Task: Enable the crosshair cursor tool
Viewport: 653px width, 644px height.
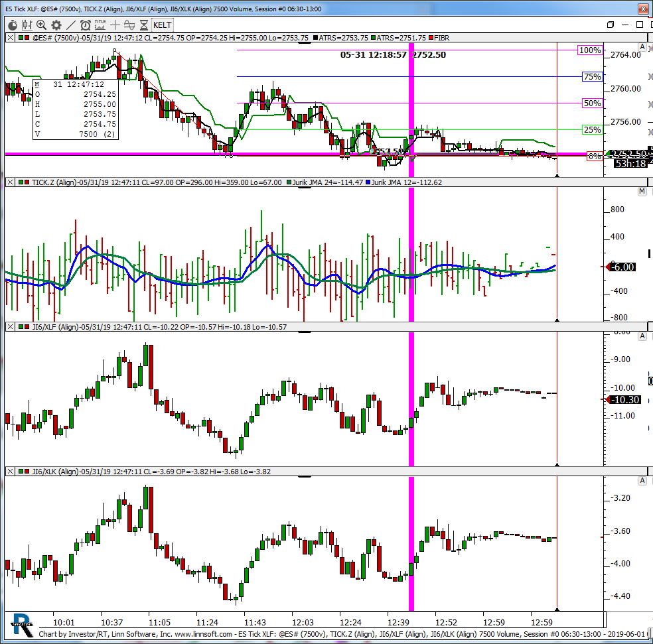Action: coord(115,25)
